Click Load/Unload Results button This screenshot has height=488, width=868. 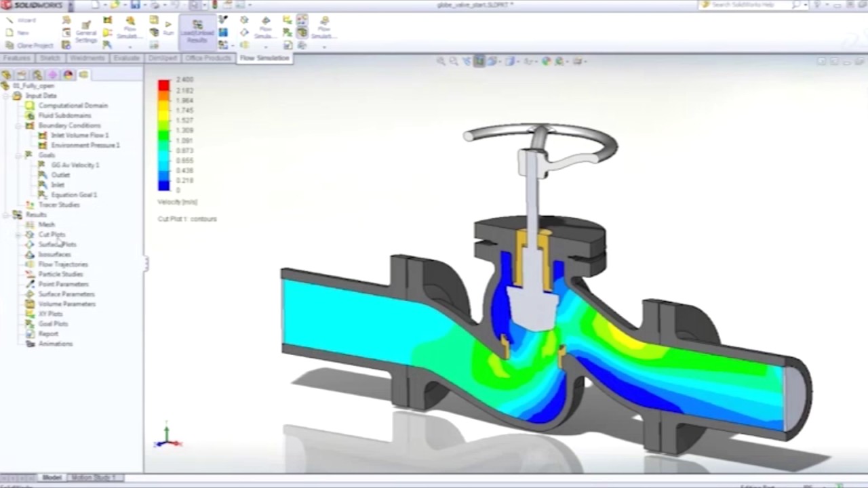coord(197,32)
